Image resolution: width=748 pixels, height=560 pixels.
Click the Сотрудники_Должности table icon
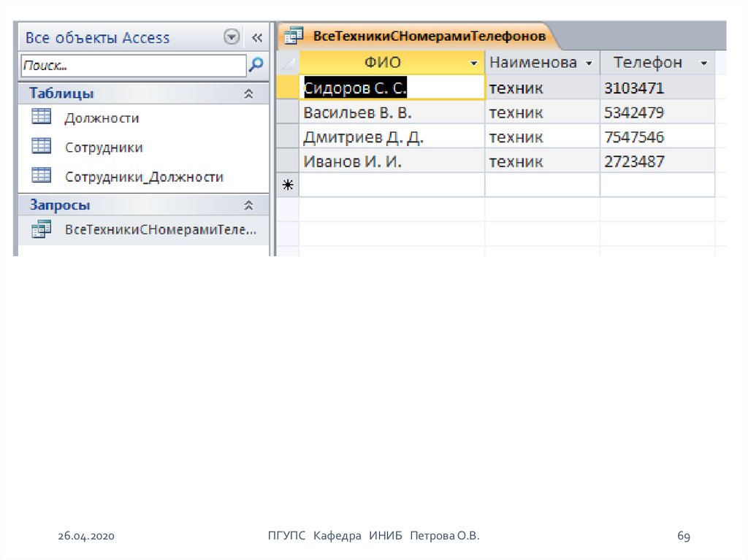[x=42, y=176]
